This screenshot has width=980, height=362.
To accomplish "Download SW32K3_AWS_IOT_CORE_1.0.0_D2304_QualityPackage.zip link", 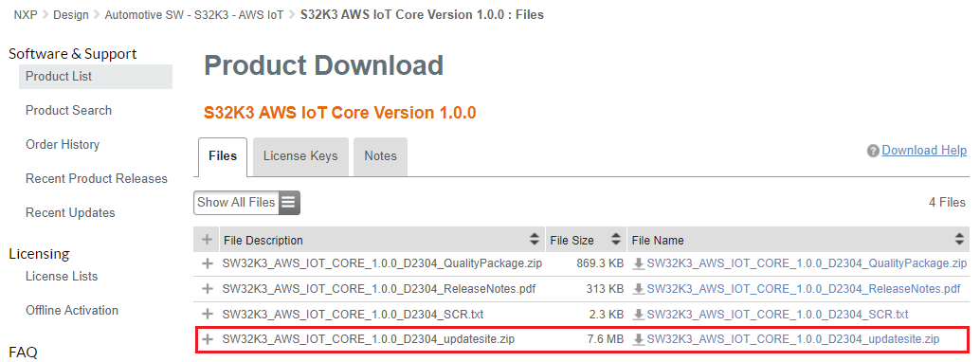I will 807,263.
